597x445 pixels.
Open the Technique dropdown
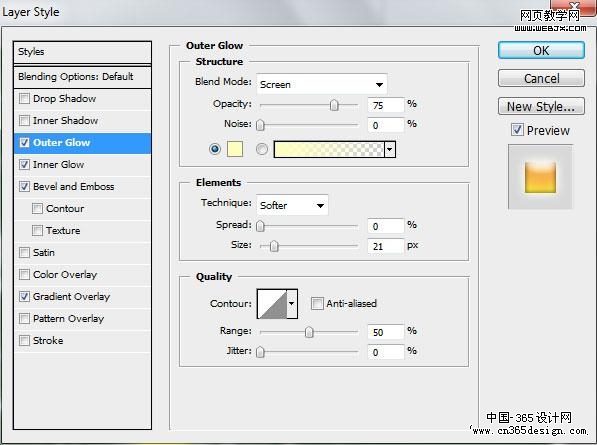(292, 205)
